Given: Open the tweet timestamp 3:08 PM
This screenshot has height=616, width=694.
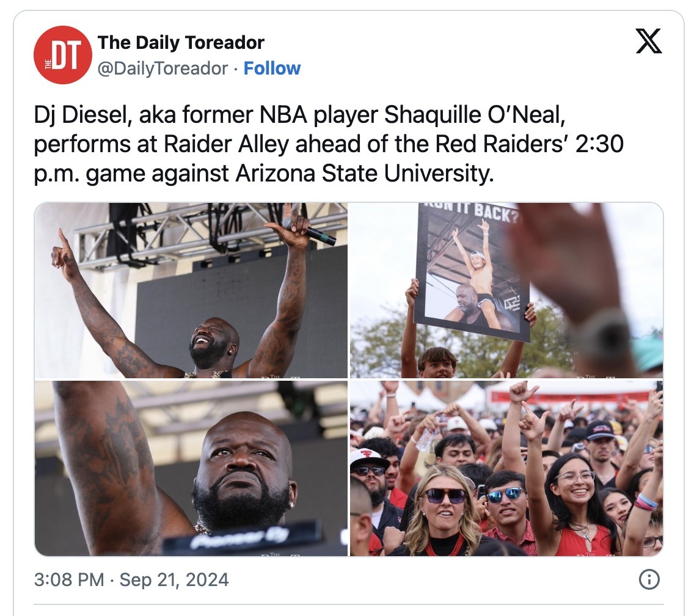Looking at the screenshot, I should (x=69, y=579).
